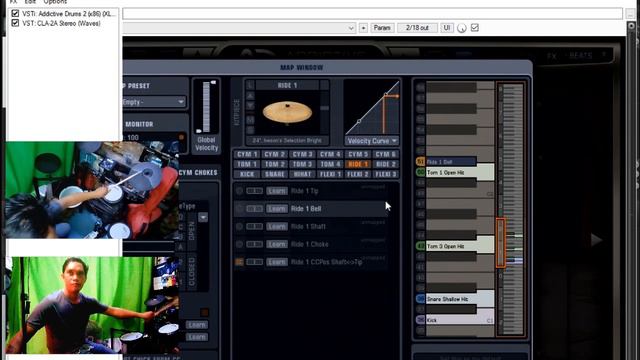Select FLEXI 3 kitpiece tab
Image resolution: width=640 pixels, height=360 pixels.
point(385,174)
